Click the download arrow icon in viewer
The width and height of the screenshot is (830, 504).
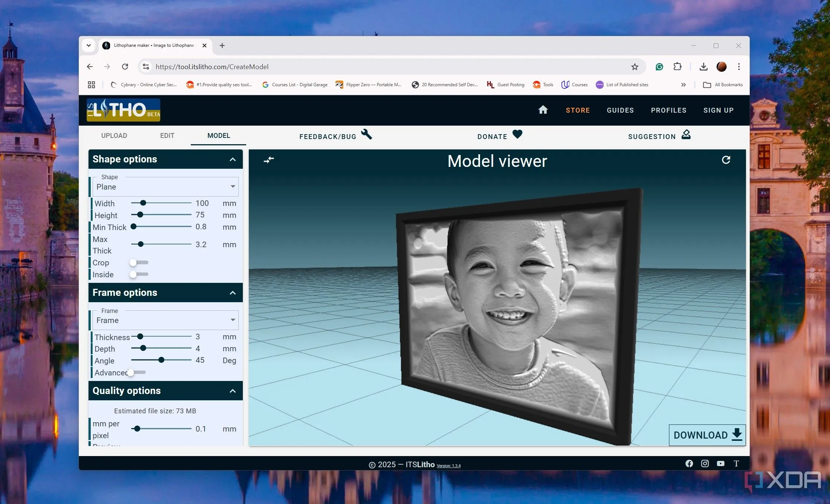[x=737, y=434]
